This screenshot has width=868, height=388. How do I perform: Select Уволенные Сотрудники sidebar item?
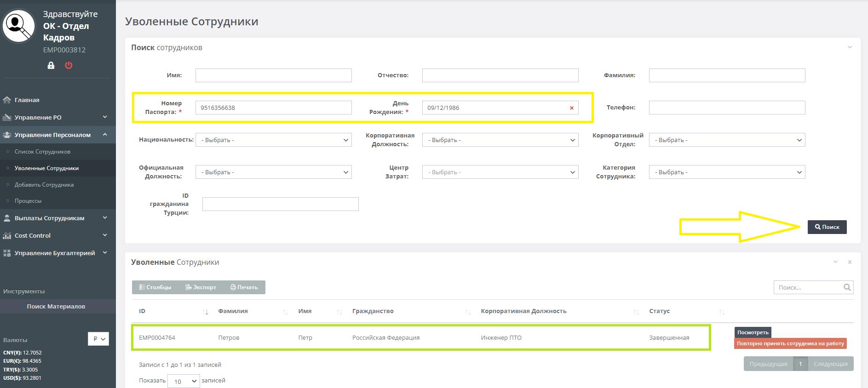(x=46, y=168)
